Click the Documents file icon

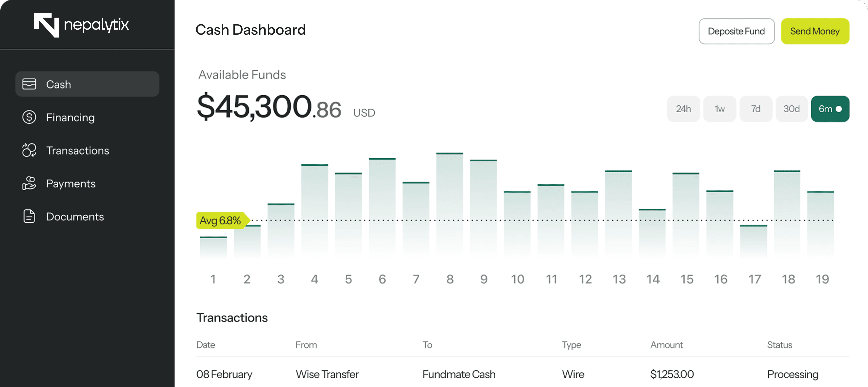(29, 216)
